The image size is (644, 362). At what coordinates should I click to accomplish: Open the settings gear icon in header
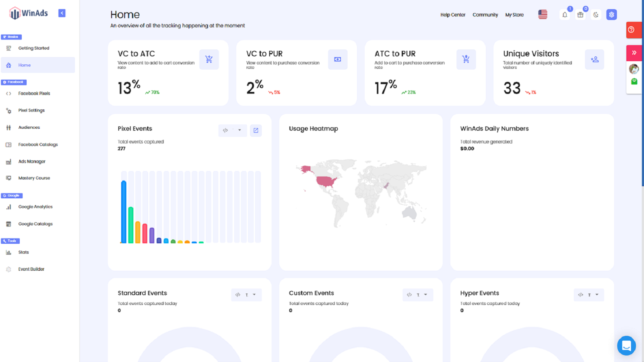(611, 15)
